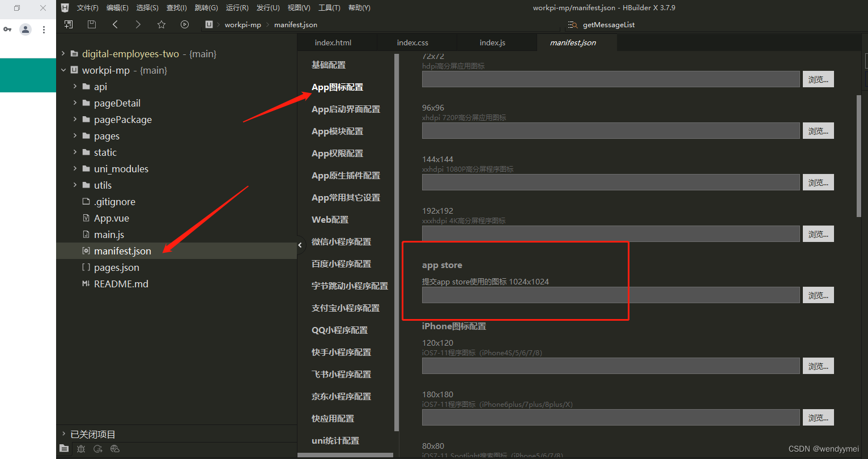Click the workpi-mp breadcrumb segment
The height and width of the screenshot is (459, 868).
pyautogui.click(x=243, y=25)
